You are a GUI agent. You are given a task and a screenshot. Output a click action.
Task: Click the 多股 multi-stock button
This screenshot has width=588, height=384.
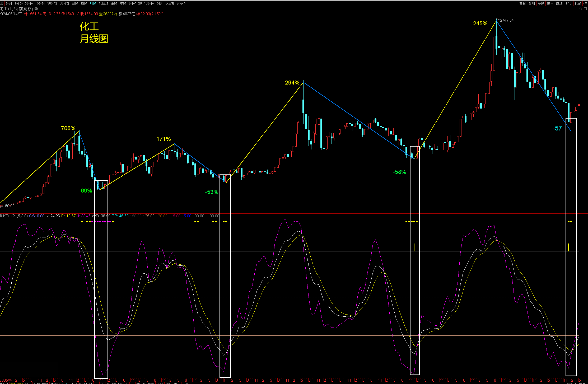(541, 3)
